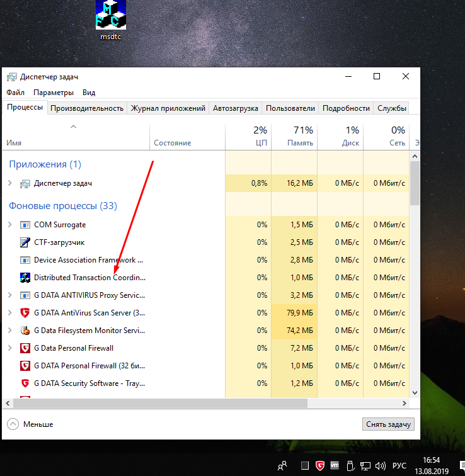The image size is (465, 476).
Task: Sort by the Состояние column header
Action: [x=187, y=137]
